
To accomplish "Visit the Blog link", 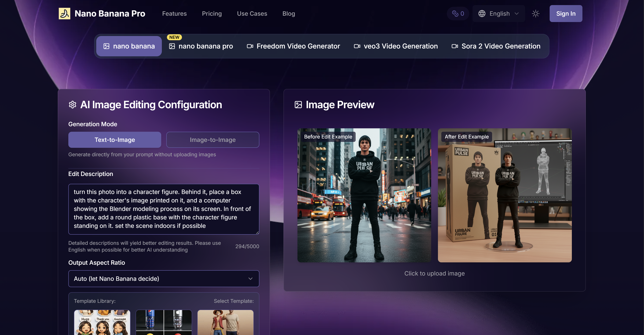I will click(x=289, y=14).
